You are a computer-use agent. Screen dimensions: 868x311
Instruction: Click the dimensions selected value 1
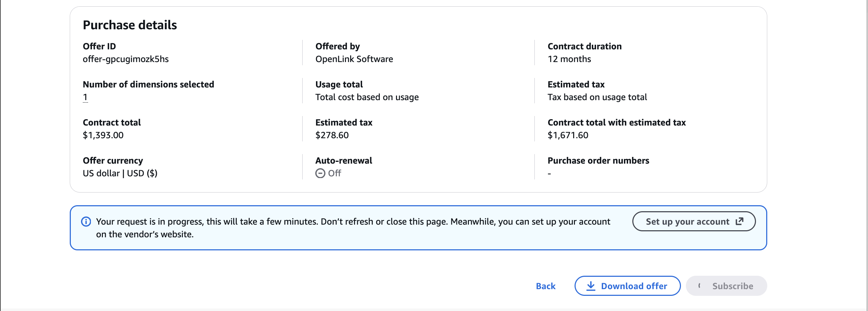point(85,97)
